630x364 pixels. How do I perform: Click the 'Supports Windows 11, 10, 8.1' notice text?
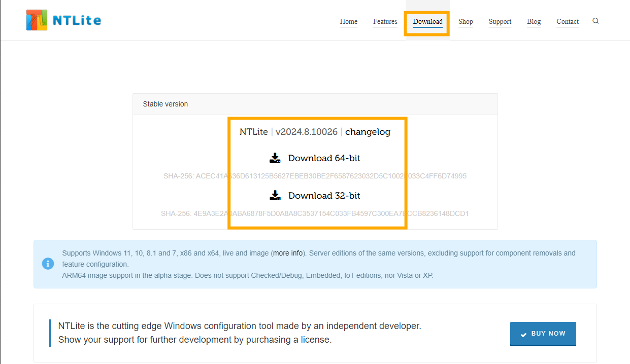[319, 259]
